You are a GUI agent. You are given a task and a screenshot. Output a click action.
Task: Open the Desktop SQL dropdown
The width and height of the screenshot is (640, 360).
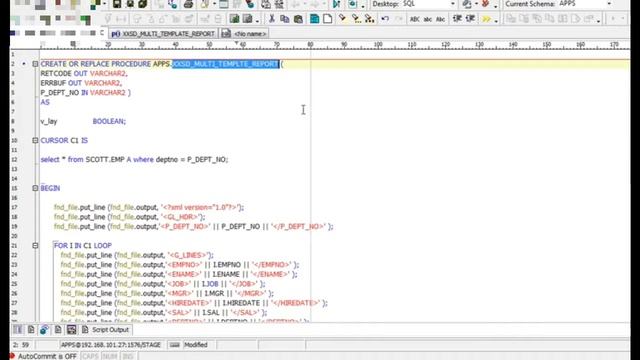coord(453,4)
